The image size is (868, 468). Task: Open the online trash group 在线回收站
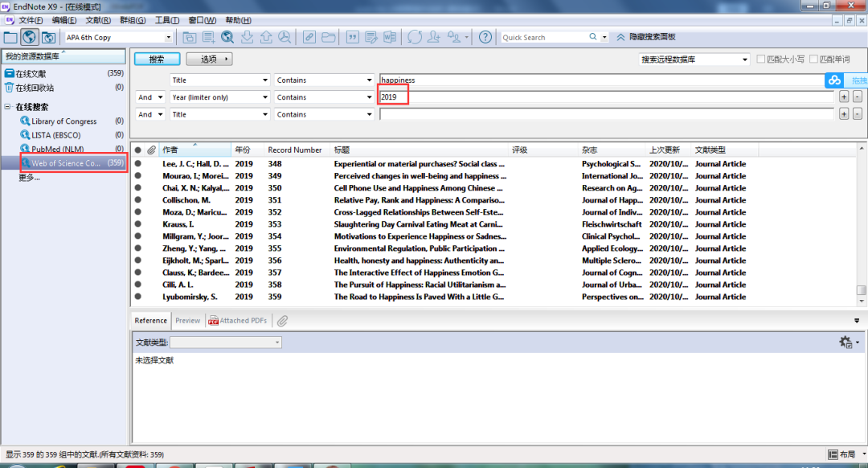pos(35,88)
